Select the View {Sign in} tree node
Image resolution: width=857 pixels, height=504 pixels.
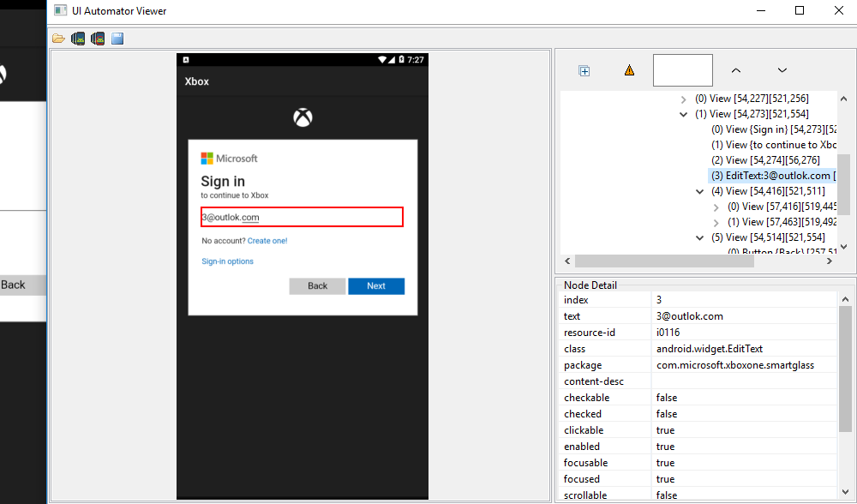773,129
